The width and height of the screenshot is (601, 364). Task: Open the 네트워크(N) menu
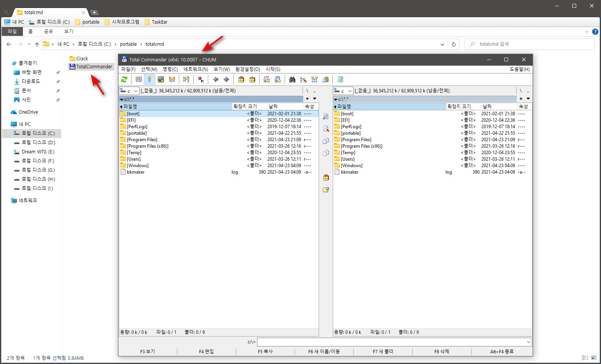[196, 69]
